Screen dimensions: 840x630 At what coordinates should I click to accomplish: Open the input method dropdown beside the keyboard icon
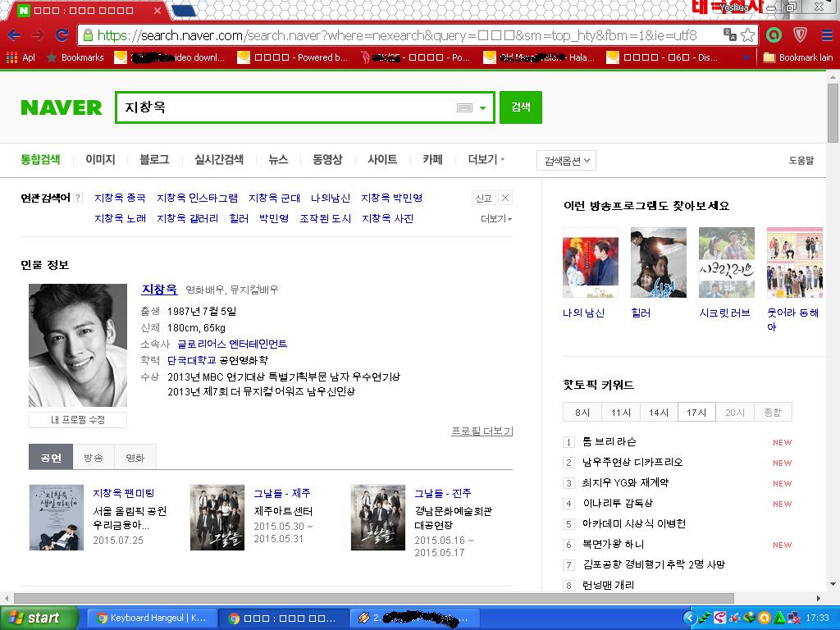click(482, 107)
